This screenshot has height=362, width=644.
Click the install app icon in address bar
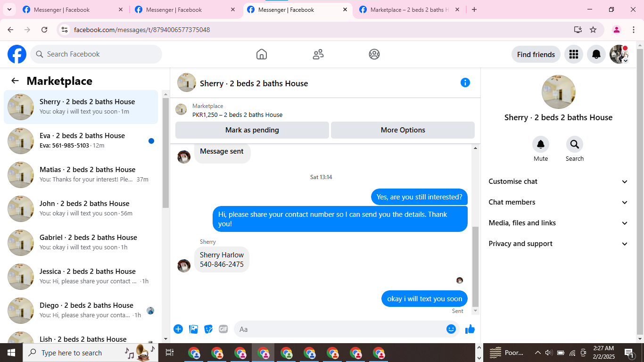click(578, 30)
